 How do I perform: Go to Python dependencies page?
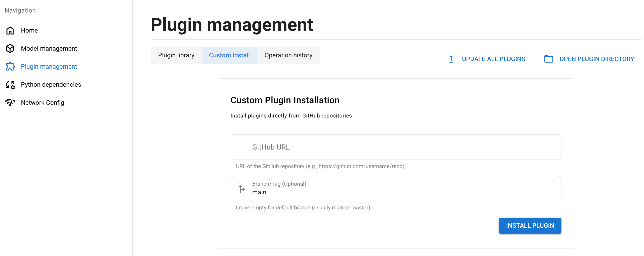(51, 85)
